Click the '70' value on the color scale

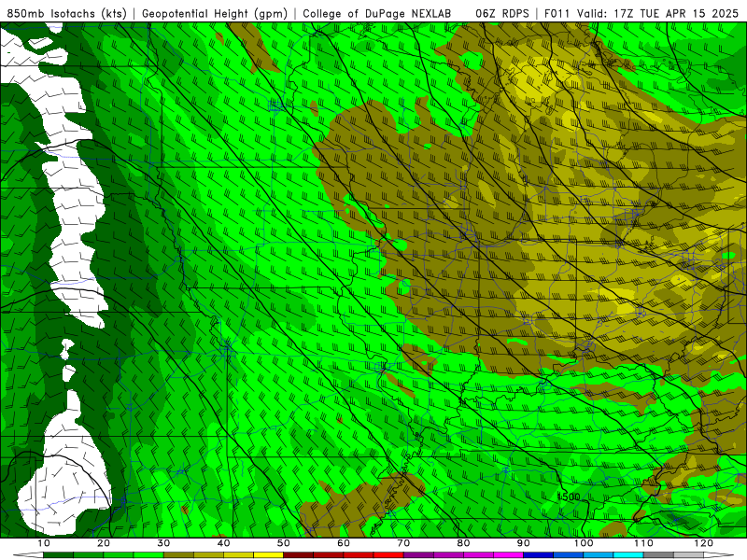[x=403, y=543]
